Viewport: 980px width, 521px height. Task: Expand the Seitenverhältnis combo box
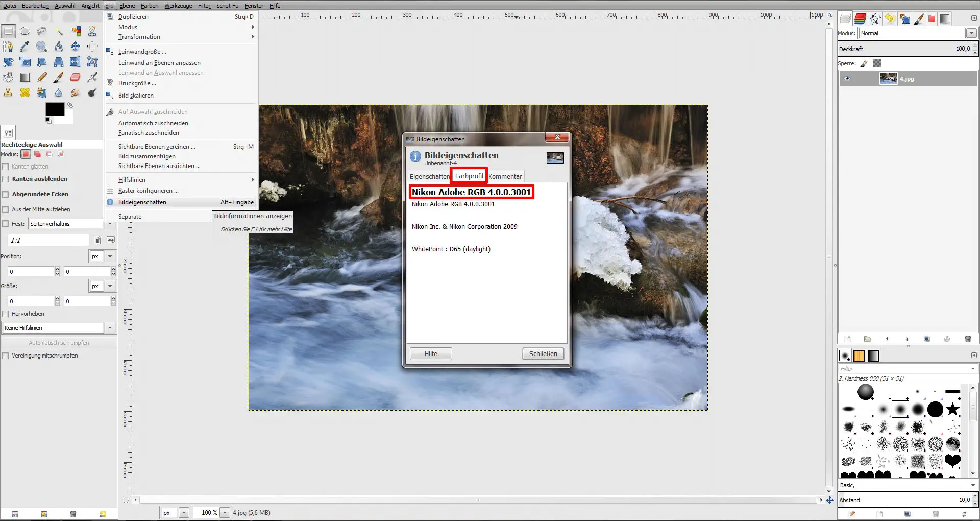coord(110,224)
